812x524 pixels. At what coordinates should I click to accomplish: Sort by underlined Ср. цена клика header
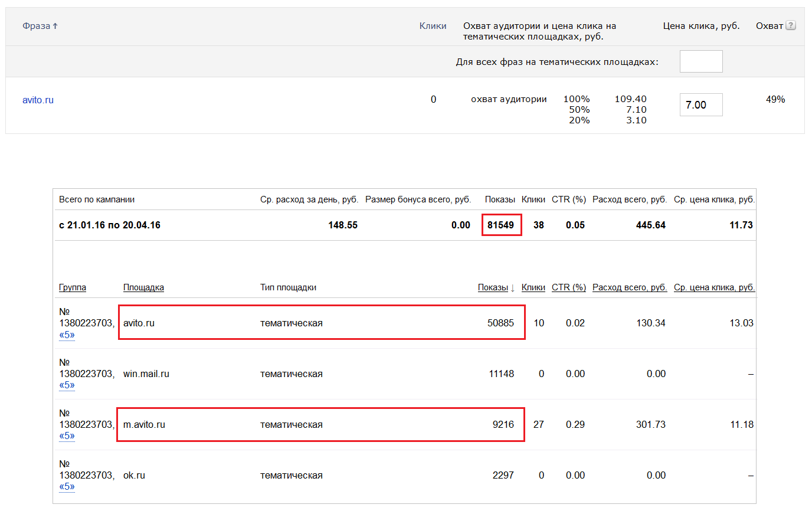tap(713, 287)
